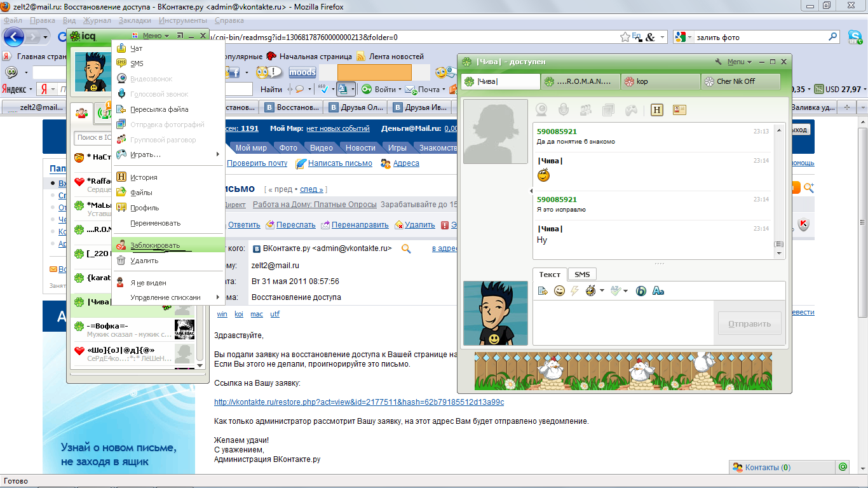Switch to the kop chat tab

pyautogui.click(x=660, y=81)
